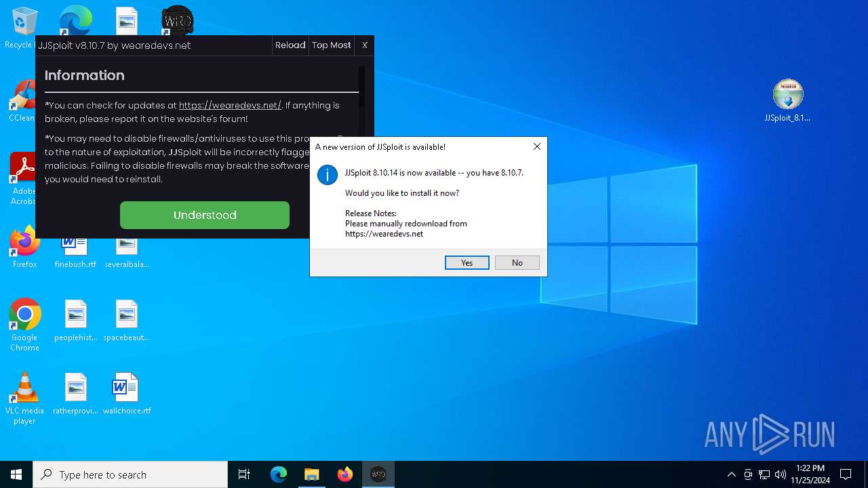The image size is (868, 488).
Task: Open the https://wearedevs.net/ link
Action: [x=230, y=105]
